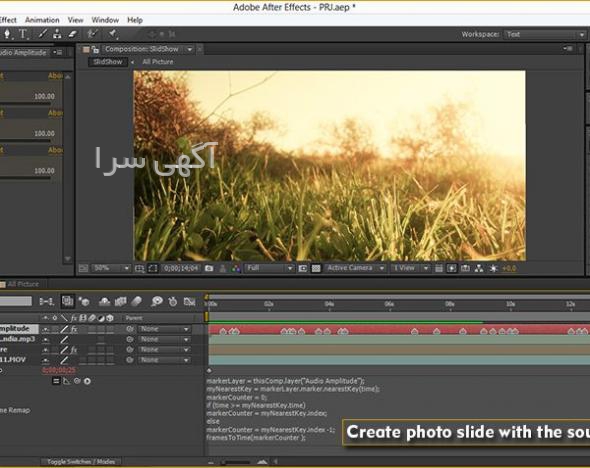Click the timeline layer search field
Viewport: 590px width, 468px height.
[16, 301]
